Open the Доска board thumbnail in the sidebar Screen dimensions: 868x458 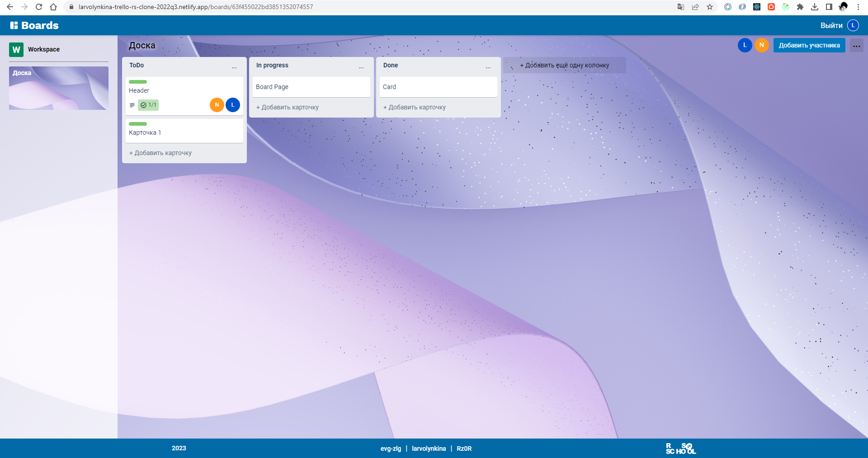[58, 88]
